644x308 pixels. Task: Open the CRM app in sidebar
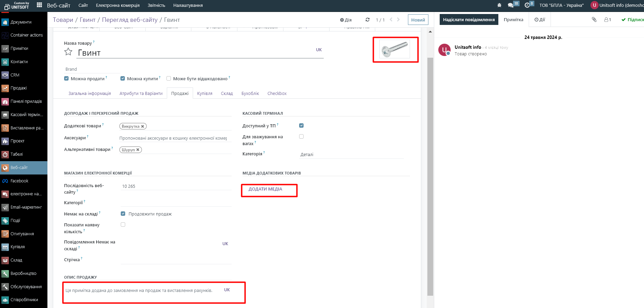tap(15, 75)
